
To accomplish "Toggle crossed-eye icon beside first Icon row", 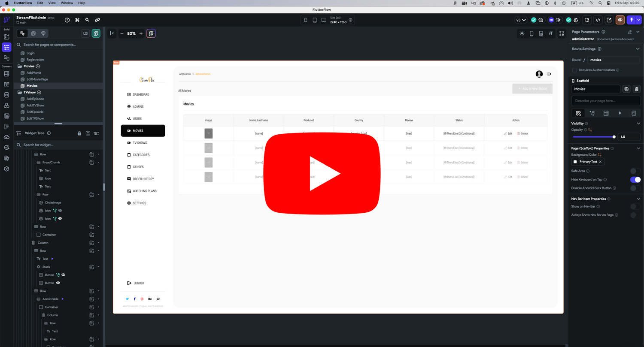I will tap(60, 211).
